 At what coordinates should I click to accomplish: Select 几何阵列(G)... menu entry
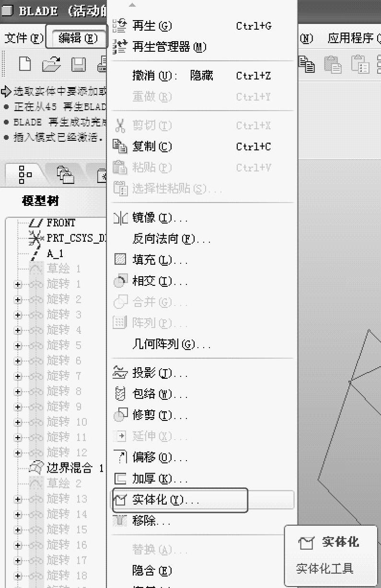tap(202, 344)
